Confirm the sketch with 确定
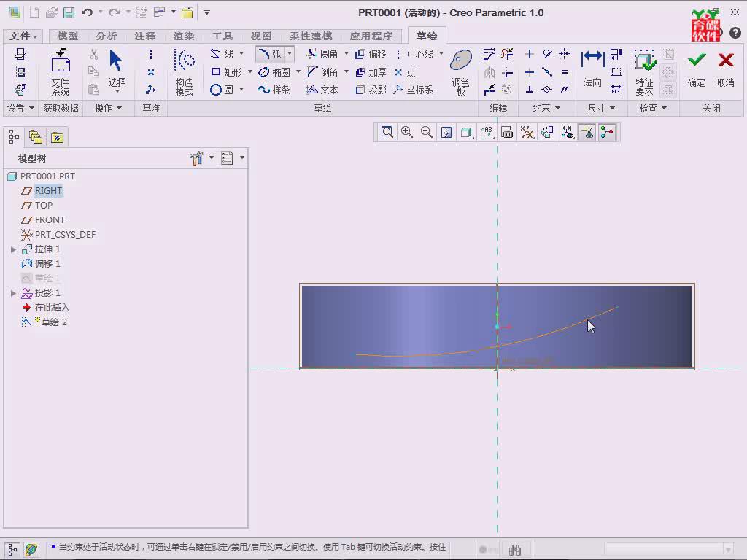The width and height of the screenshot is (747, 560). pyautogui.click(x=696, y=69)
